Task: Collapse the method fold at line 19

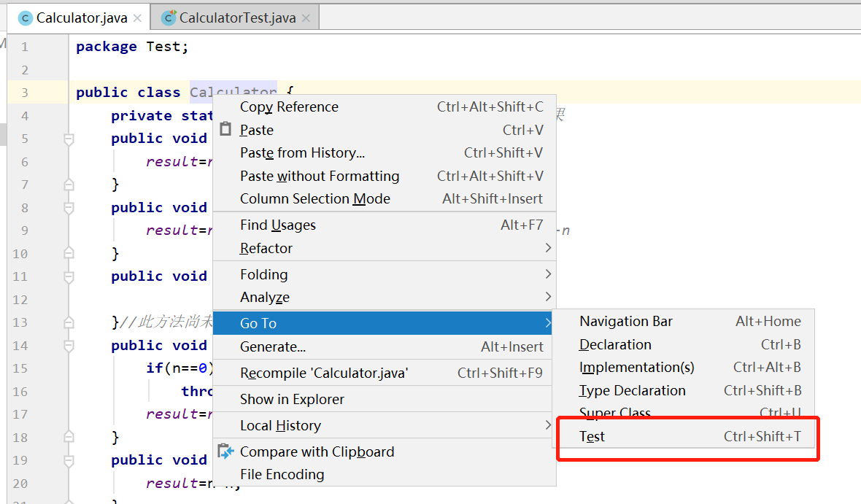Action: (x=69, y=460)
